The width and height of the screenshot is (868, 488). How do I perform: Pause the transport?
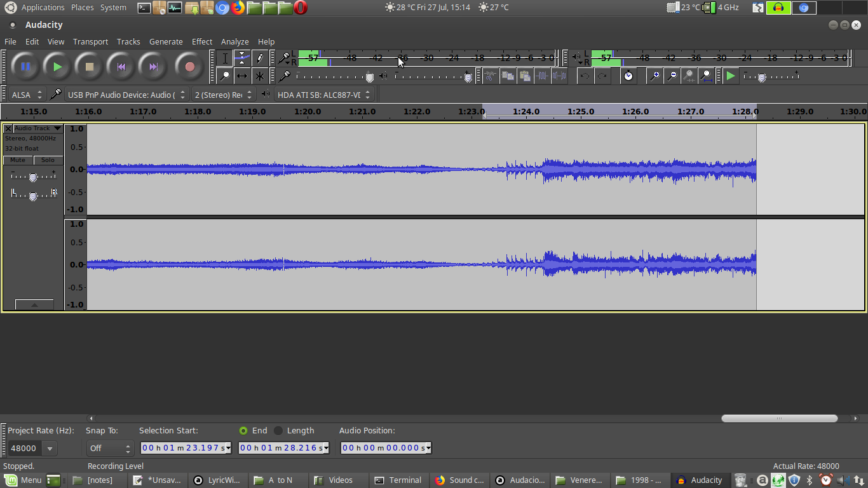[25, 66]
